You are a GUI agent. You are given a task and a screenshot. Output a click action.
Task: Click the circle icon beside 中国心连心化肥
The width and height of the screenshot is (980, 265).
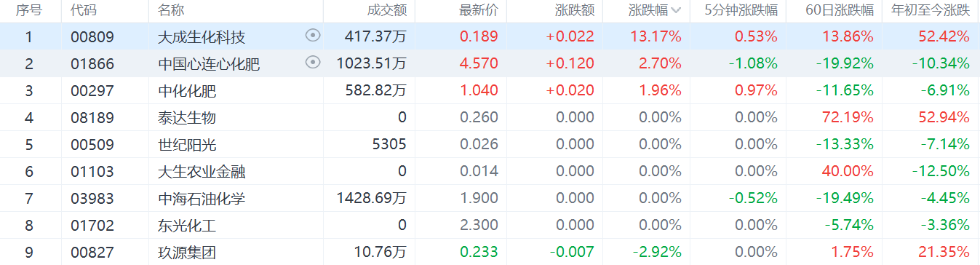(313, 63)
